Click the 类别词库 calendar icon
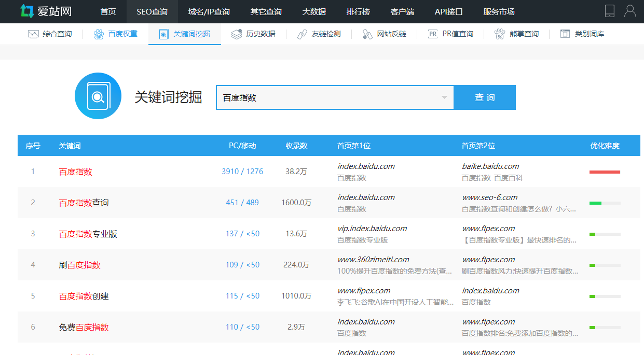Screen dimensions: 644x355 pyautogui.click(x=565, y=34)
